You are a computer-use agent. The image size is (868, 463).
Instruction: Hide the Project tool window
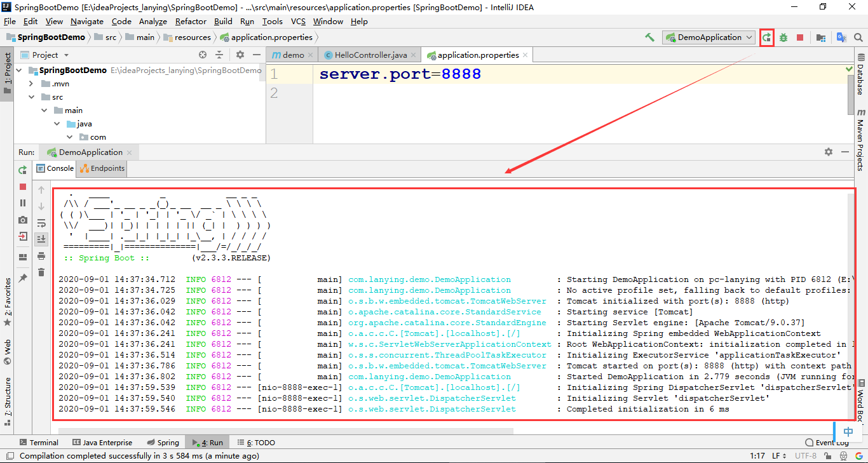pyautogui.click(x=256, y=55)
